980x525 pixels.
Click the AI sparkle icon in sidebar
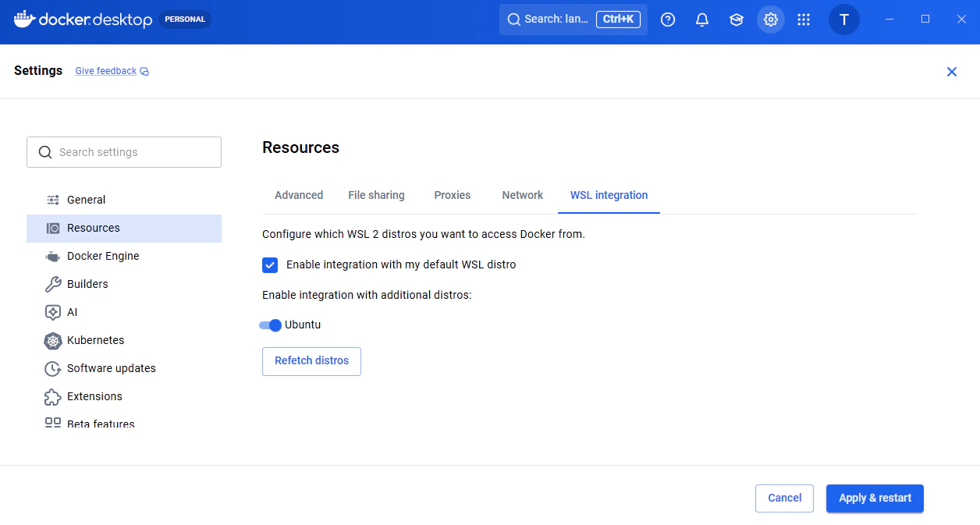53,312
